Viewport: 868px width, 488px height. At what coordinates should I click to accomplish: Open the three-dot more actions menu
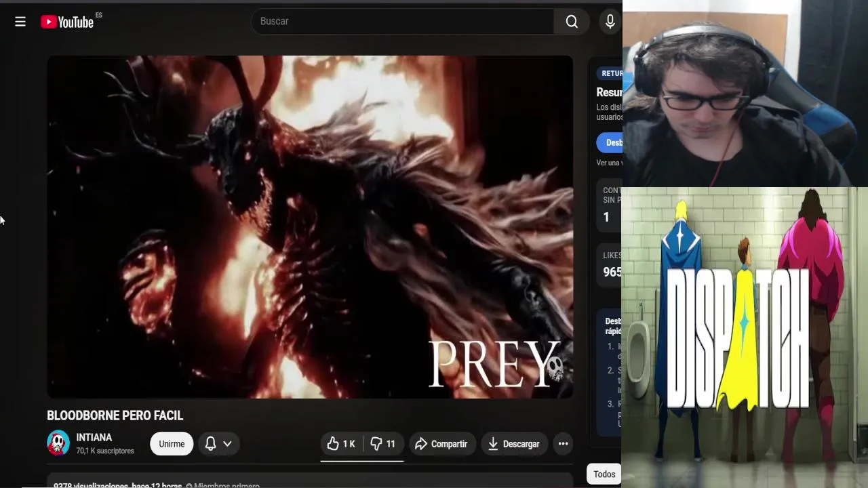[x=563, y=444]
